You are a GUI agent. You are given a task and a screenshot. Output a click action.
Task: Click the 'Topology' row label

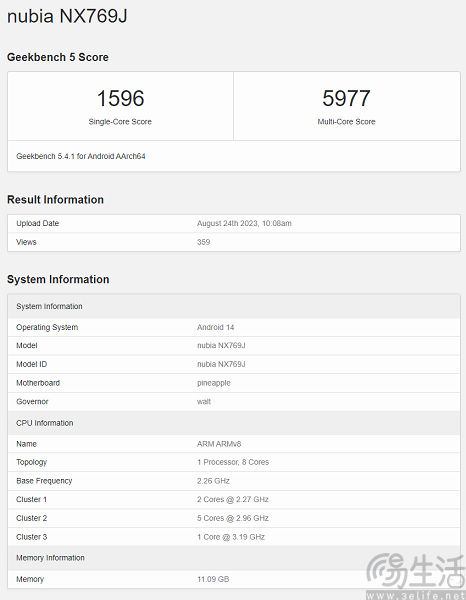pos(31,462)
